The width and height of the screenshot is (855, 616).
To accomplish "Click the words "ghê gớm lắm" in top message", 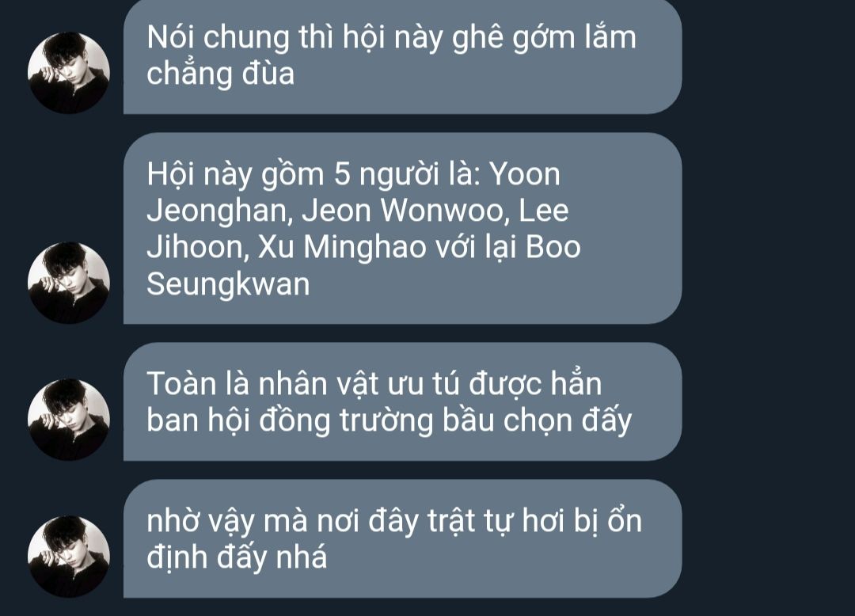I will 544,38.
